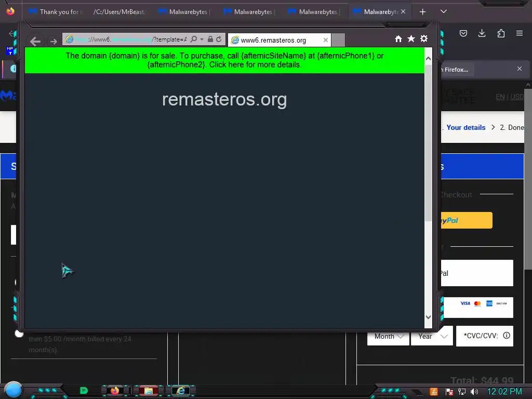This screenshot has height=399, width=532.
Task: Open the EN | USD language currency selector
Action: tap(510, 97)
